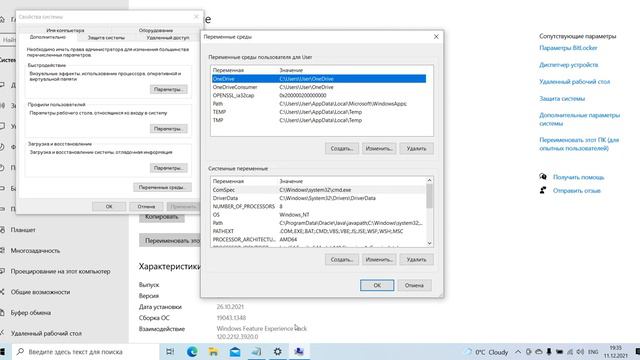Open the 0°C Cloudy weather widget
The width and height of the screenshot is (640, 360).
487,351
